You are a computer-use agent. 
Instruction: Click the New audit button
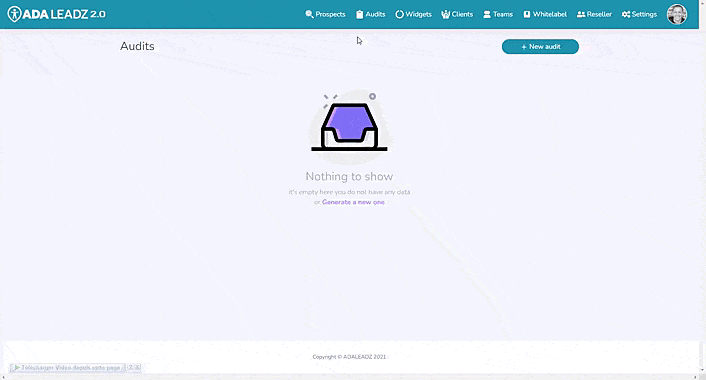(540, 46)
